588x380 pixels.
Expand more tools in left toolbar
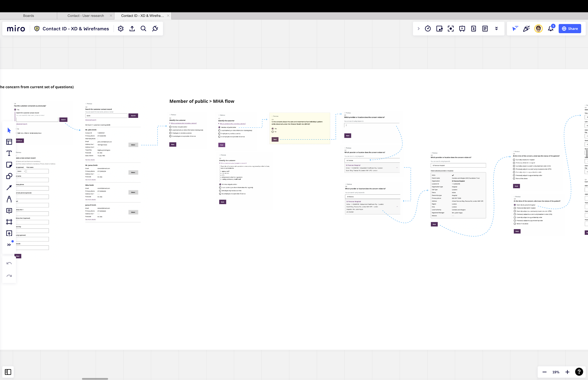(9, 245)
